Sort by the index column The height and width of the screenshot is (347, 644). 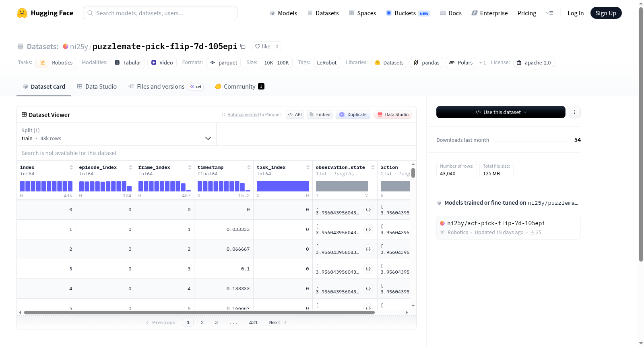[x=71, y=167]
